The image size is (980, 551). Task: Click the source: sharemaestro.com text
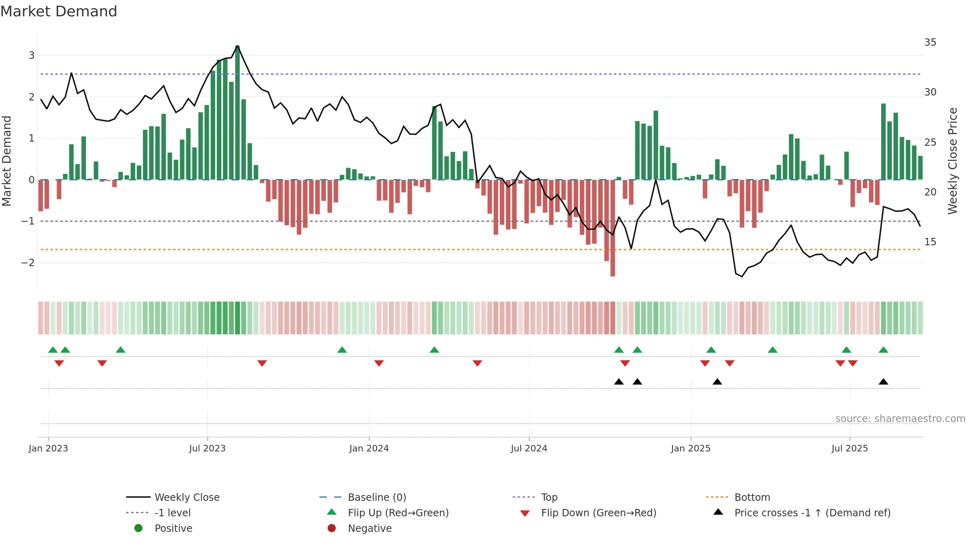pos(900,419)
